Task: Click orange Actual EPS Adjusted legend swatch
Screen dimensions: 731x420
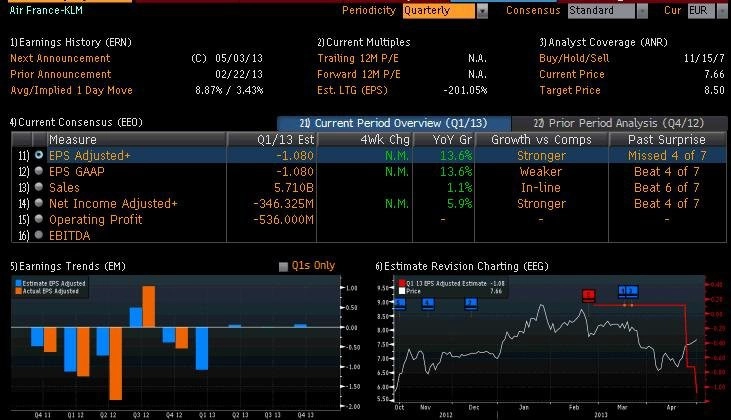Action: [x=19, y=291]
